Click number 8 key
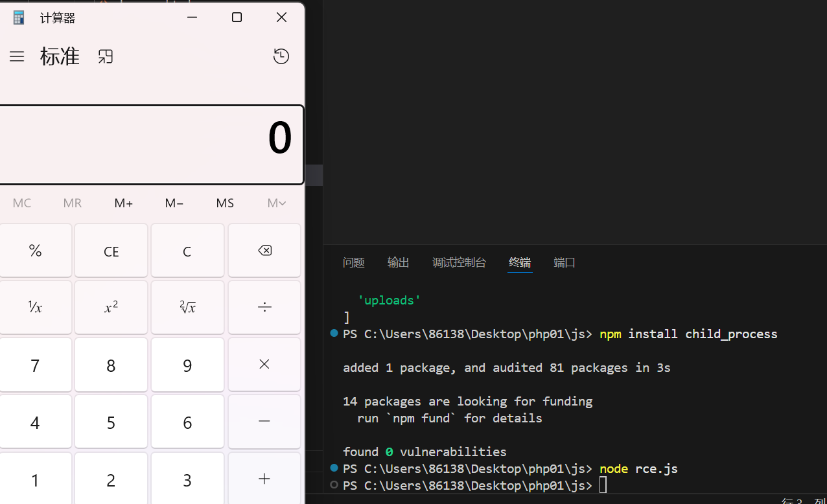The image size is (827, 504). (x=111, y=365)
